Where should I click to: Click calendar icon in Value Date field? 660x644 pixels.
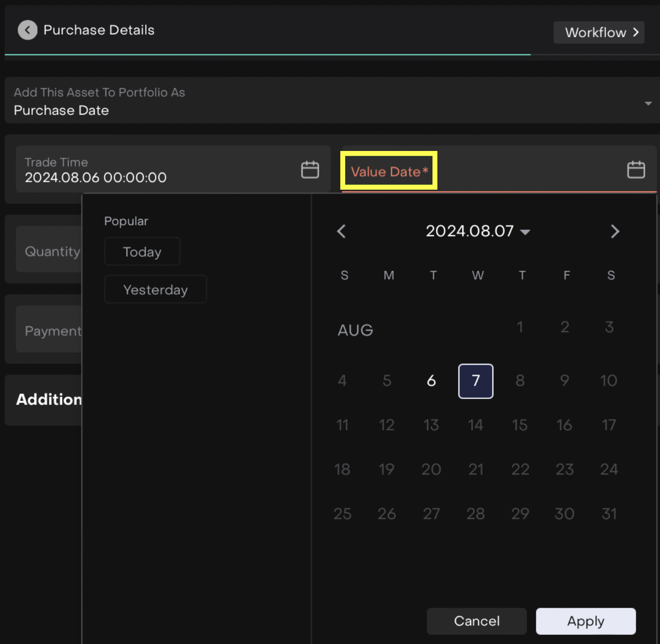click(x=636, y=170)
